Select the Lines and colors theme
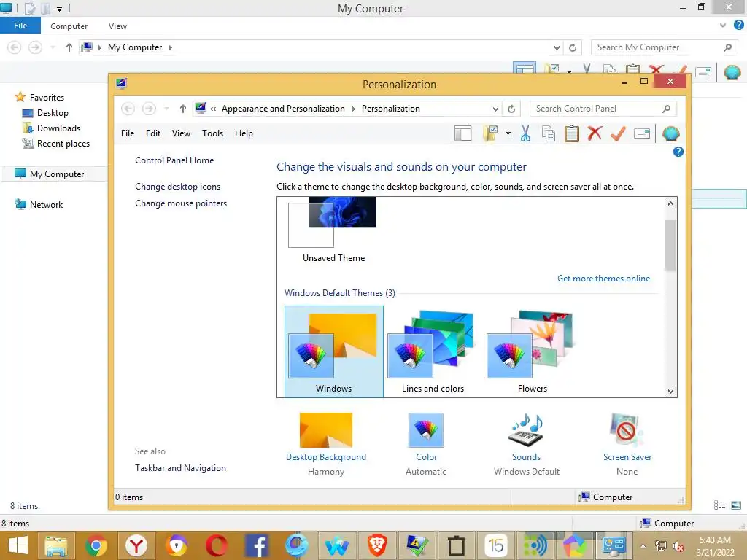The image size is (747, 560). pyautogui.click(x=433, y=351)
